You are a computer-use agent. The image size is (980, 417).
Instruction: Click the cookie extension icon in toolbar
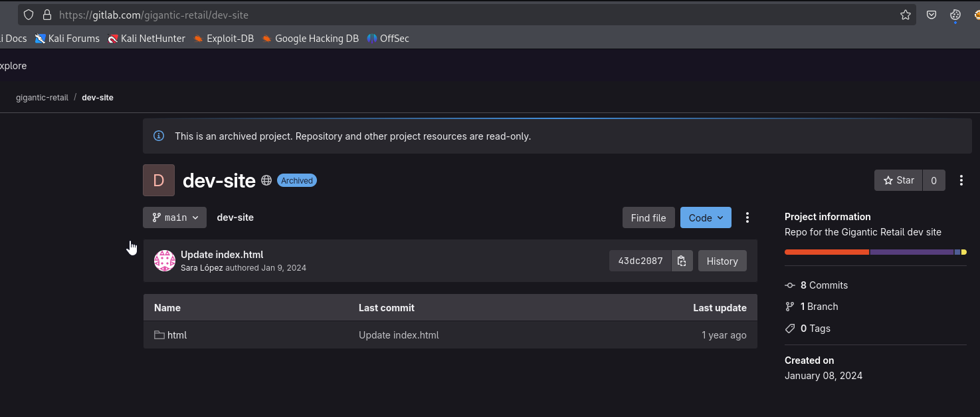(x=955, y=15)
